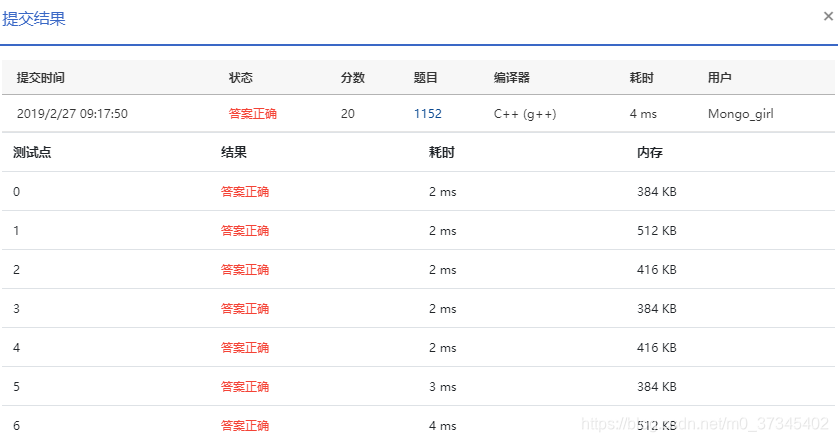Click 答案正确 result for test point 2

click(x=245, y=270)
